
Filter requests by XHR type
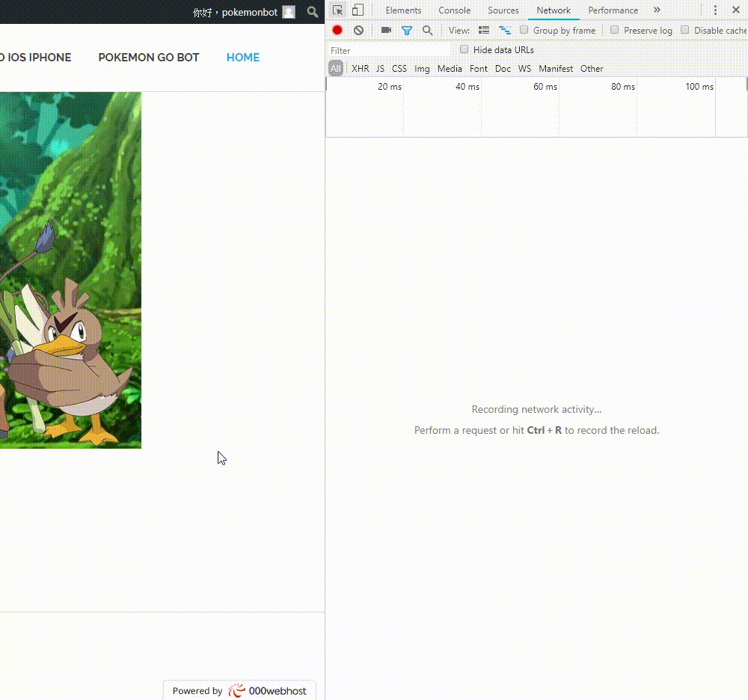click(x=361, y=69)
